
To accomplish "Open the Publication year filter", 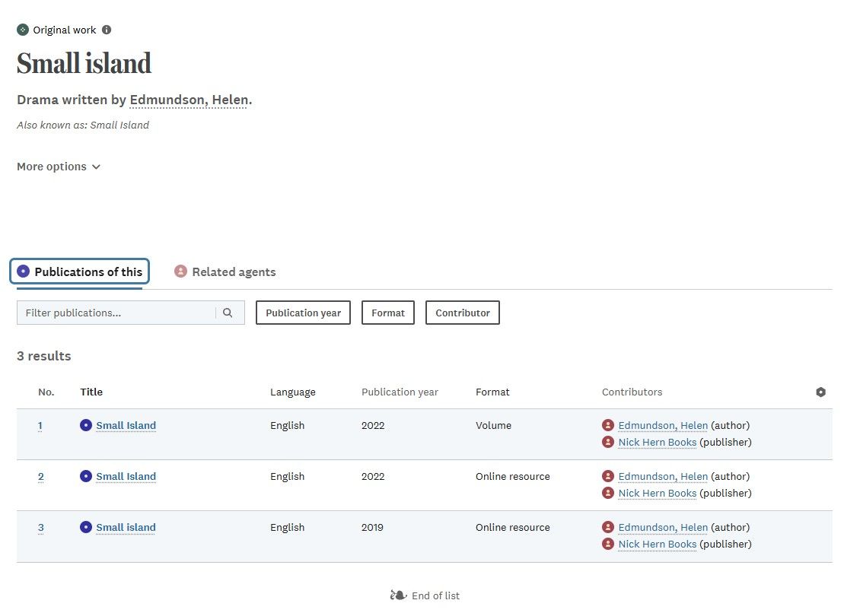I will [x=303, y=313].
